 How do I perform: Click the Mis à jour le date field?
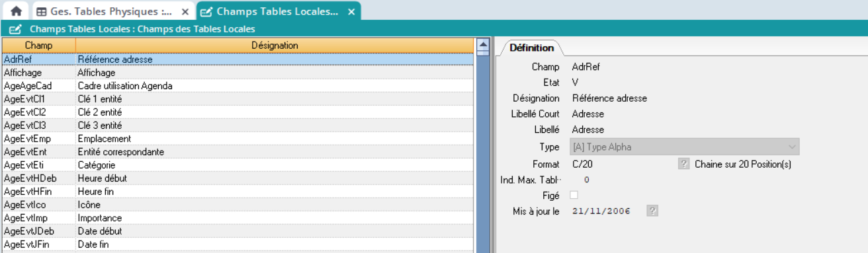[x=601, y=211]
